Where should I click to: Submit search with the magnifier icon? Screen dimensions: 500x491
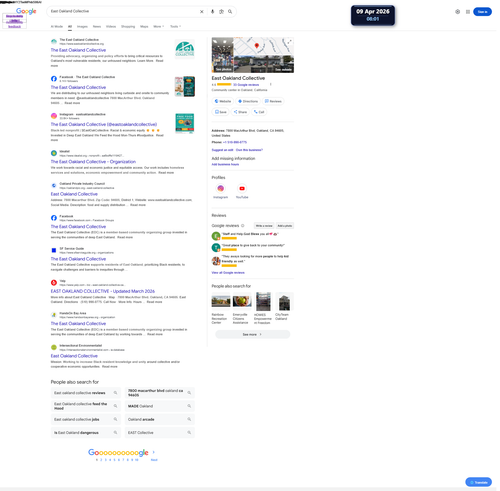click(x=230, y=11)
